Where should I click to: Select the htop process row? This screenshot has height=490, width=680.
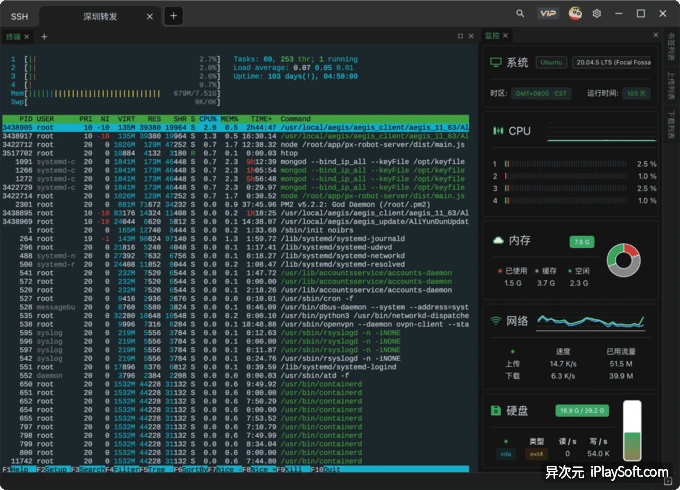(235, 153)
